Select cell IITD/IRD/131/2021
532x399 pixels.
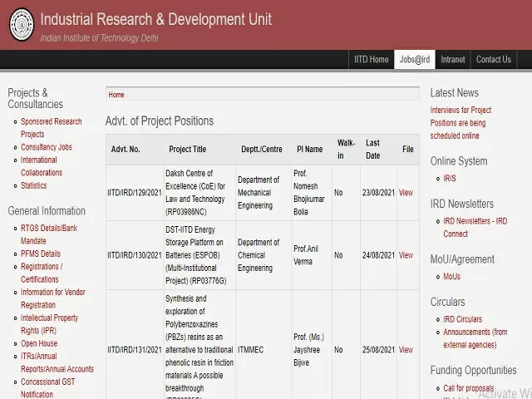tap(135, 350)
